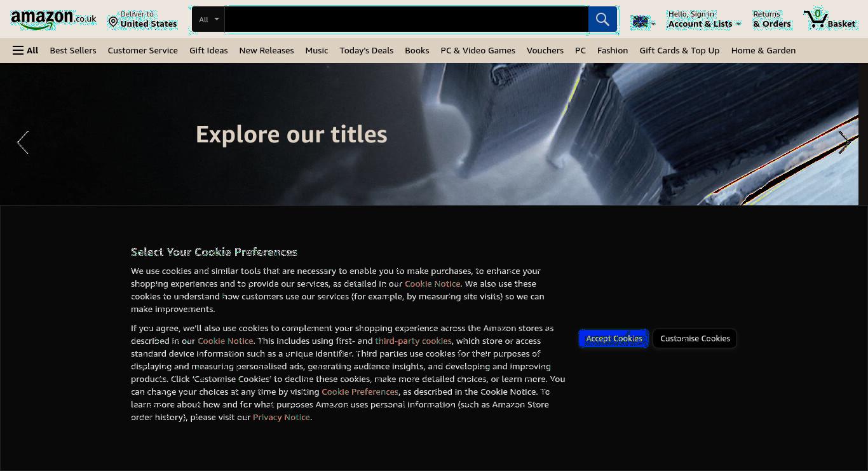
Task: Open Returns & Orders
Action: click(x=772, y=19)
